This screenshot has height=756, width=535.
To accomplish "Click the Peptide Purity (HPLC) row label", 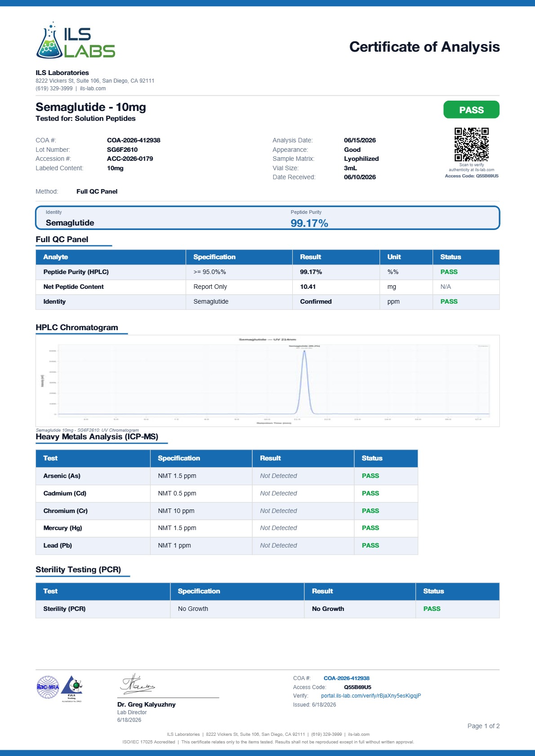I will [x=76, y=272].
